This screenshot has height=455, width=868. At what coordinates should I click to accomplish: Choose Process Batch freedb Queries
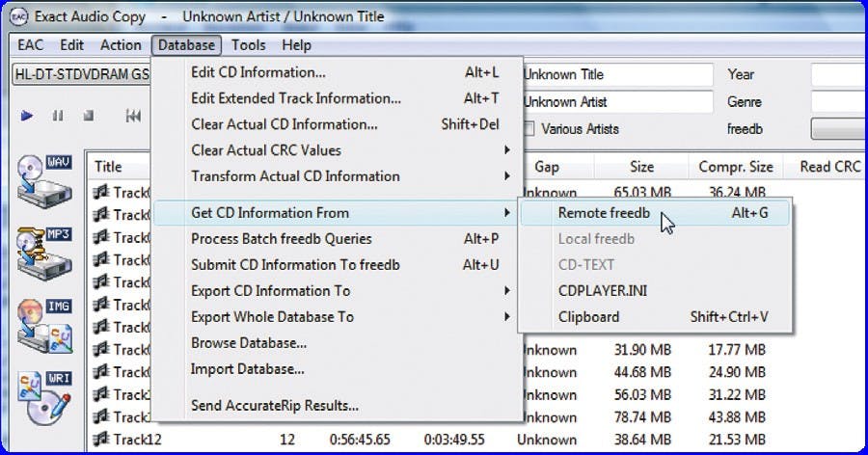click(x=338, y=239)
